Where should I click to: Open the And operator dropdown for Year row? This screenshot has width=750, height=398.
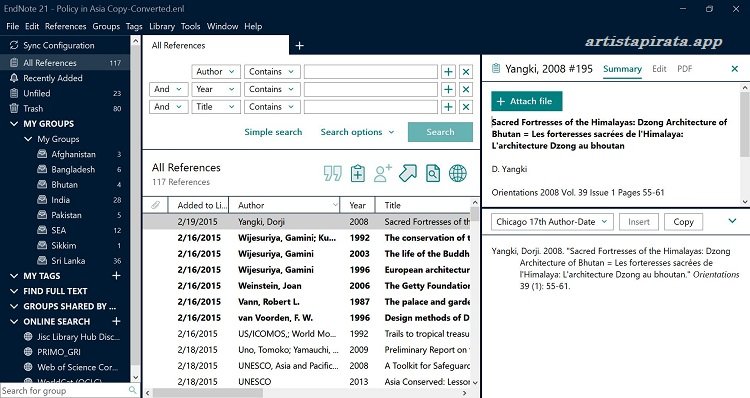(x=168, y=89)
